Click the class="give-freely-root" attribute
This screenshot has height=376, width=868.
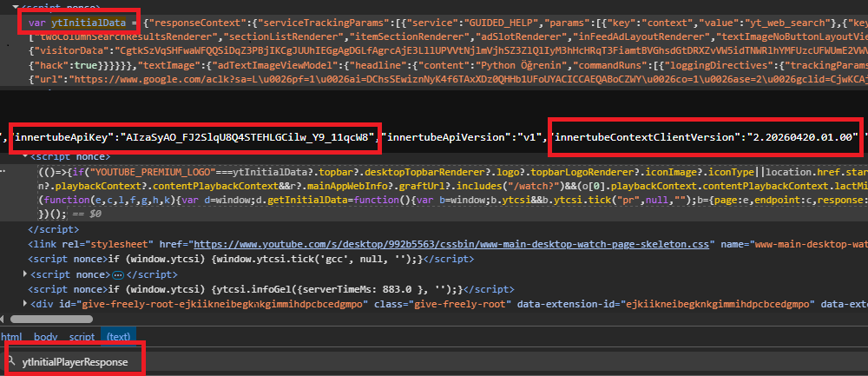tap(442, 303)
